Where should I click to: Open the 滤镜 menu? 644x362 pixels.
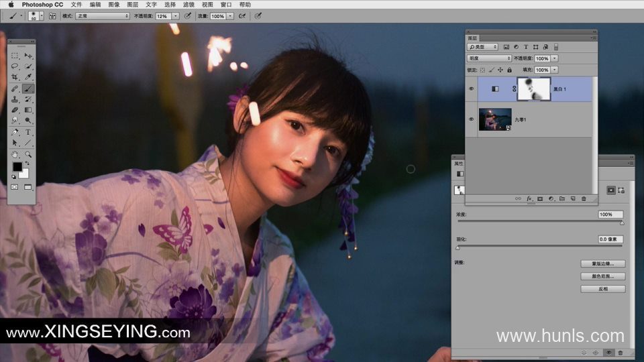[189, 5]
